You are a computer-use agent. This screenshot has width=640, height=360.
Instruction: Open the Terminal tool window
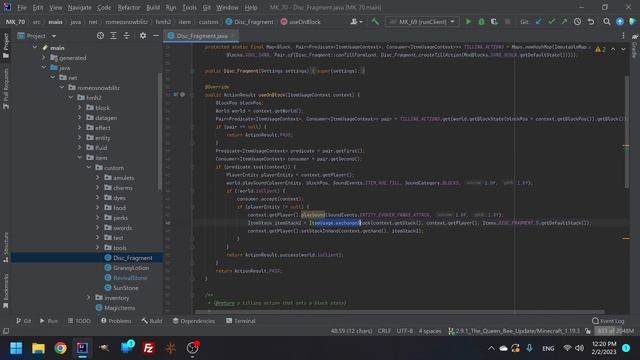coord(240,321)
